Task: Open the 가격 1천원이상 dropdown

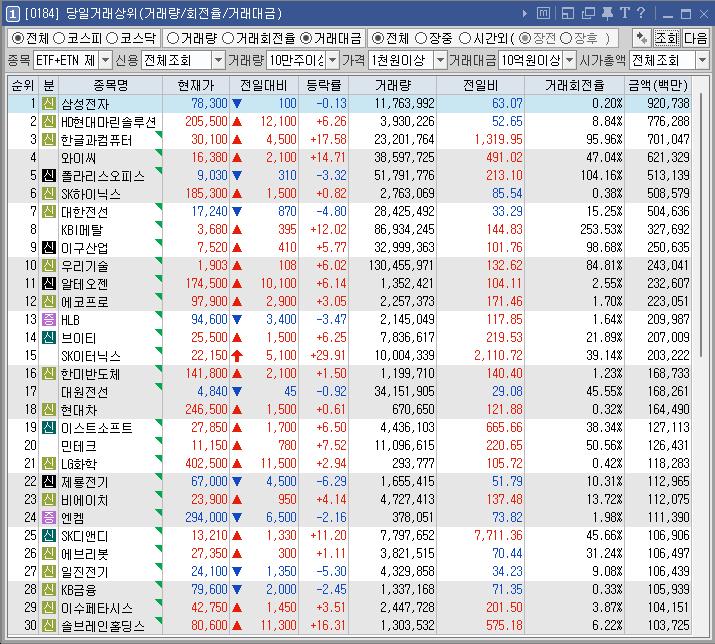Action: click(x=440, y=60)
